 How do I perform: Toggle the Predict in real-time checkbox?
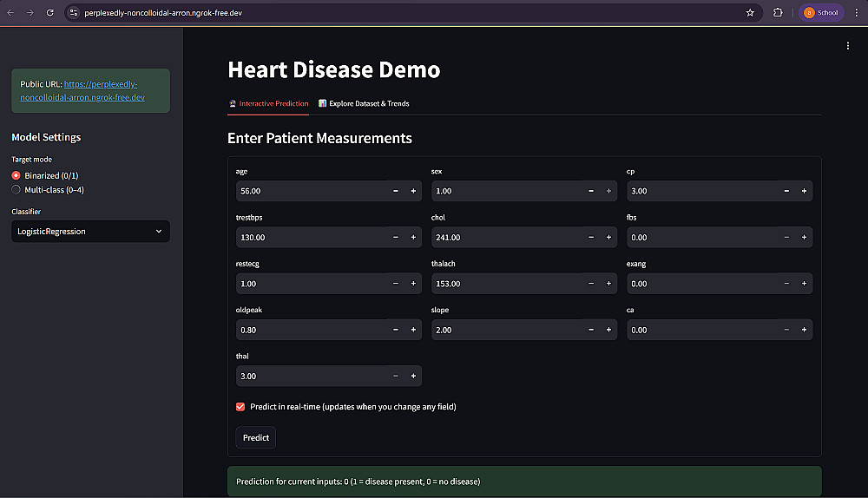pos(240,406)
